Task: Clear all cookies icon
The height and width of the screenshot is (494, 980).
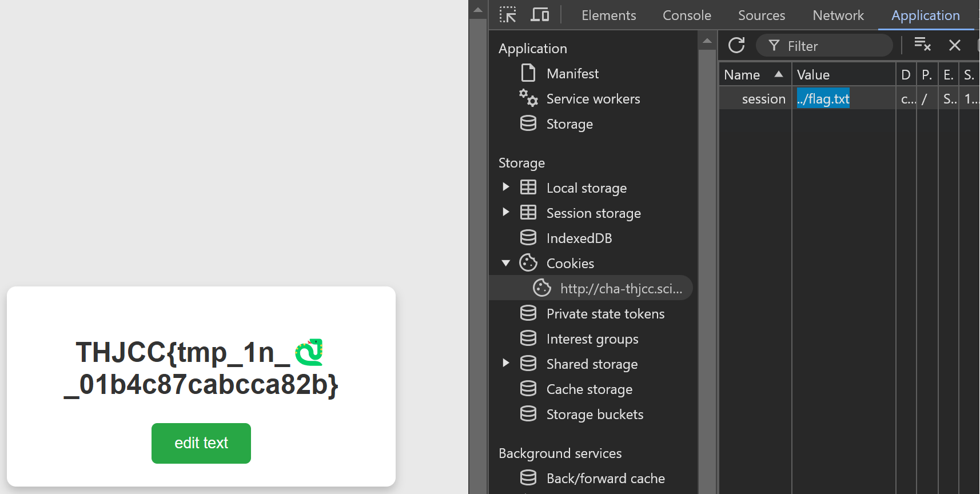Action: click(922, 45)
